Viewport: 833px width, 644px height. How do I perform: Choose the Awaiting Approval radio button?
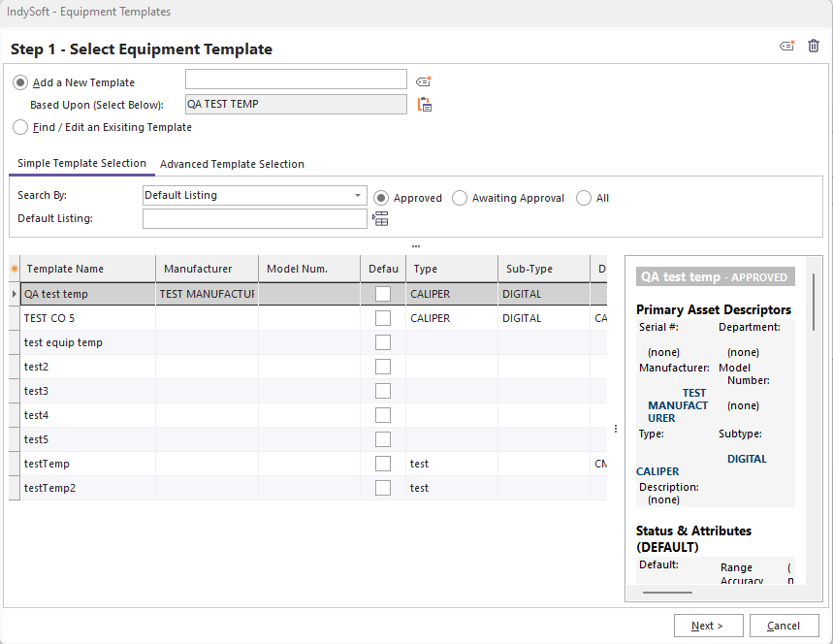[x=460, y=198]
